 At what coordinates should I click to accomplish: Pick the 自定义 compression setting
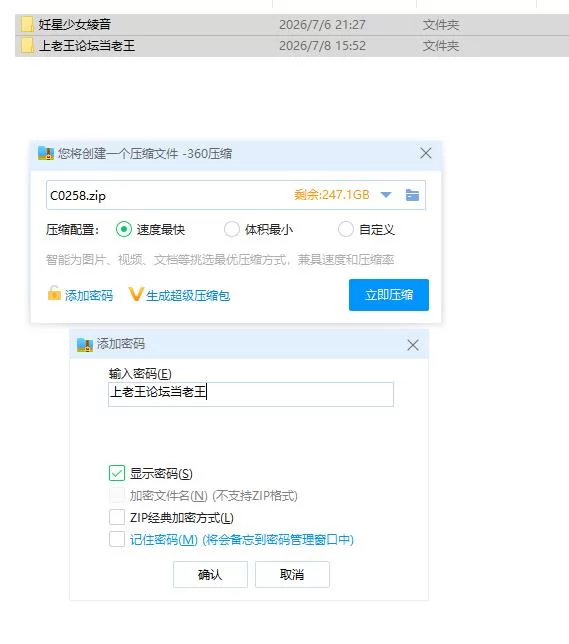coord(346,229)
